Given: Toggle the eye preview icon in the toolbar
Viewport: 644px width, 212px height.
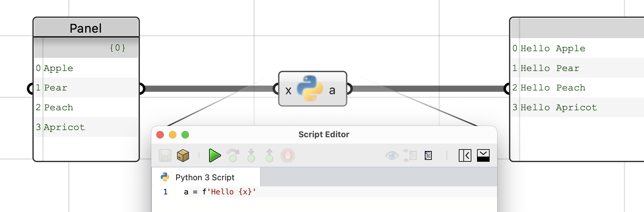Looking at the screenshot, I should coord(392,155).
